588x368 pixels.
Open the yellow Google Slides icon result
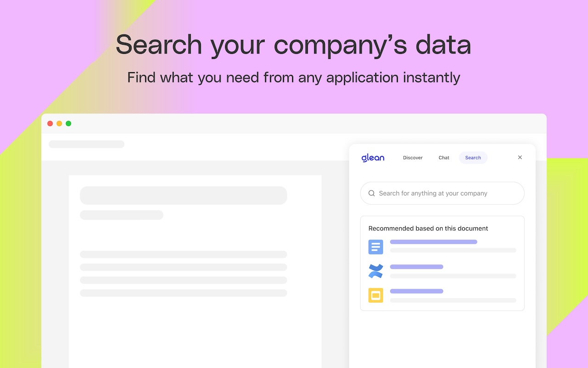point(376,295)
